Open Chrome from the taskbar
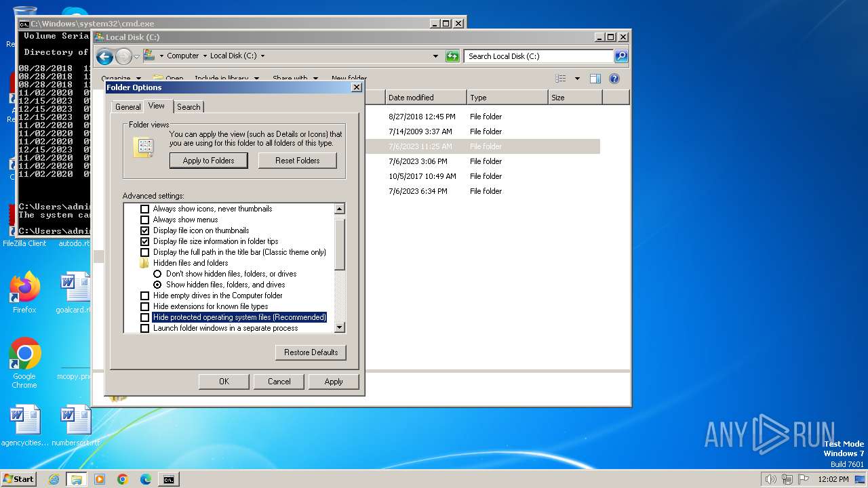Screen dimensions: 868x488 (123, 479)
